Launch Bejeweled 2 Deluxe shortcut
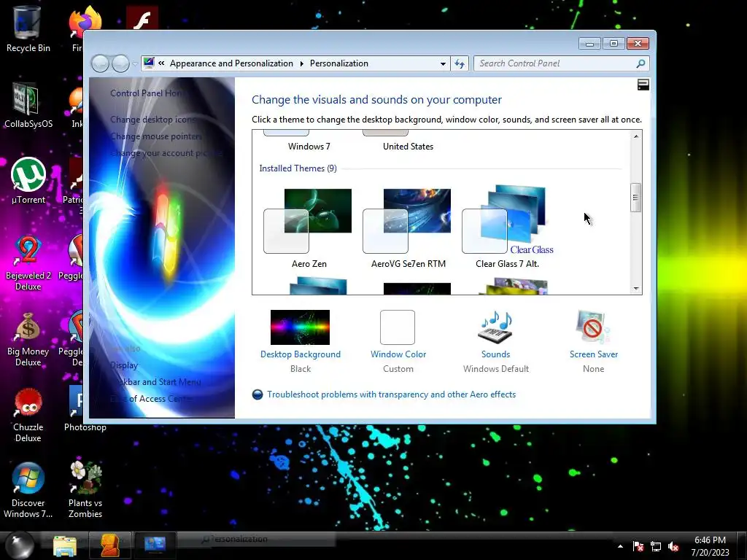747x560 pixels. (x=28, y=262)
